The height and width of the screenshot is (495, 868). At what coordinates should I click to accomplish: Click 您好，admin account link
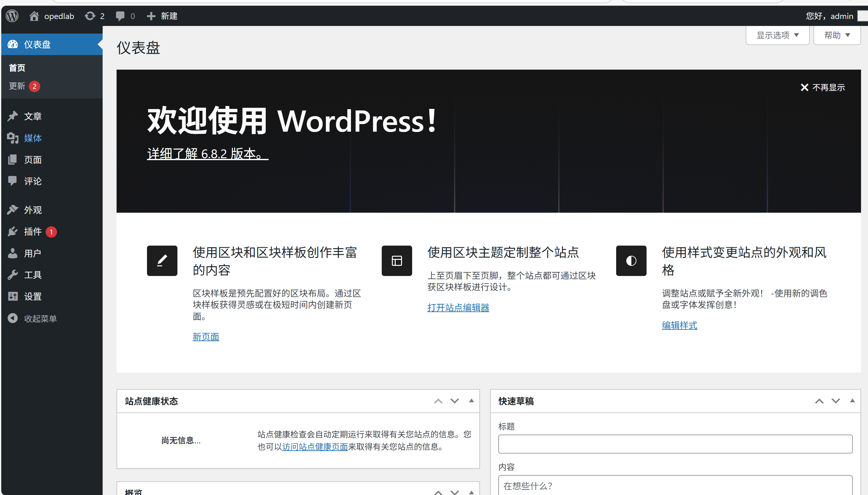tap(830, 16)
